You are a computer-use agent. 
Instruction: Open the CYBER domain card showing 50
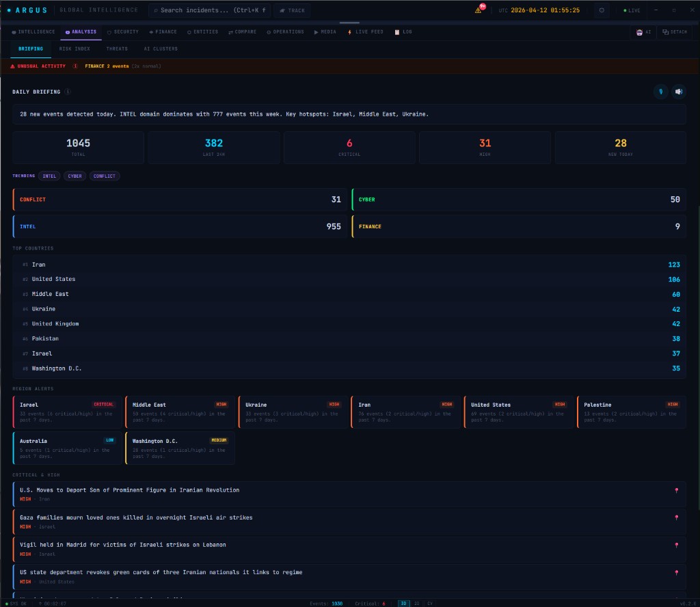(x=519, y=200)
